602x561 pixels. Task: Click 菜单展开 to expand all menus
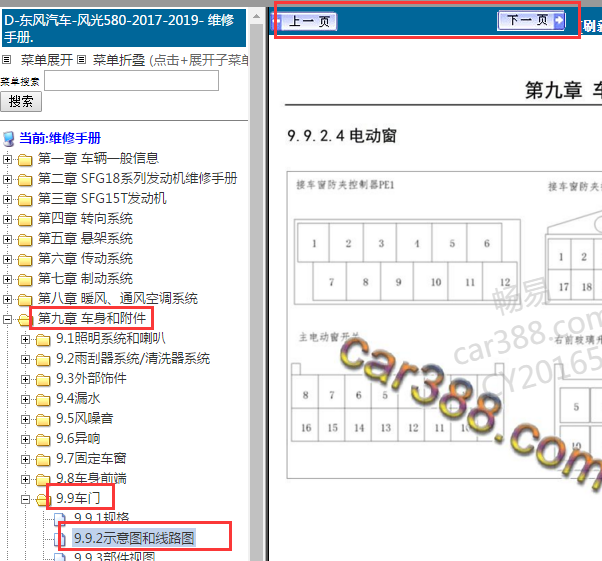pos(46,60)
